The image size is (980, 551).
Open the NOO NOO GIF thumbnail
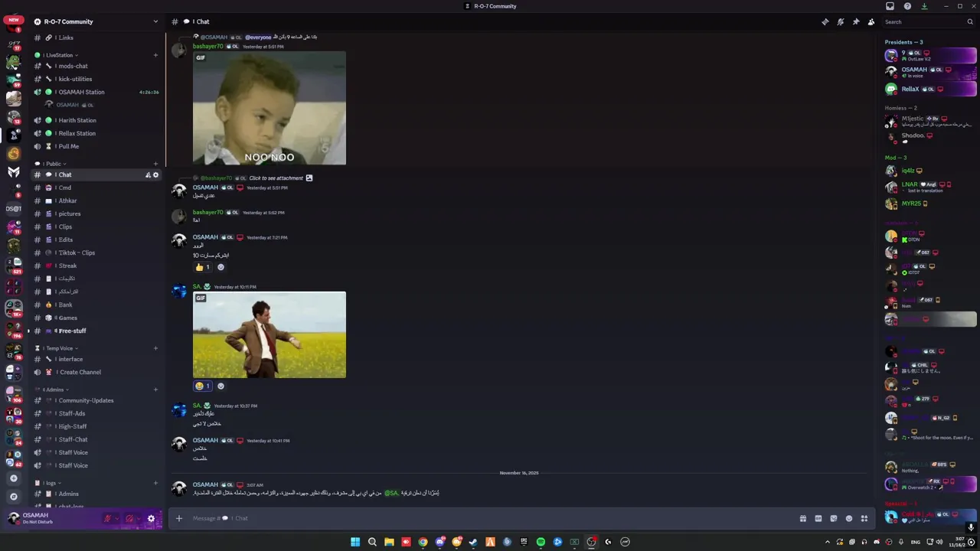(x=269, y=108)
